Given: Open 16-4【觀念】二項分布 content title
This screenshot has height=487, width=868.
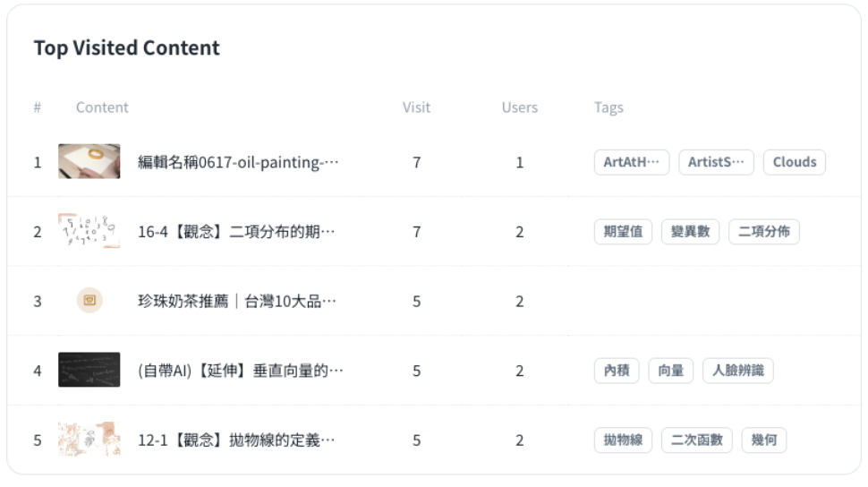Looking at the screenshot, I should 236,232.
